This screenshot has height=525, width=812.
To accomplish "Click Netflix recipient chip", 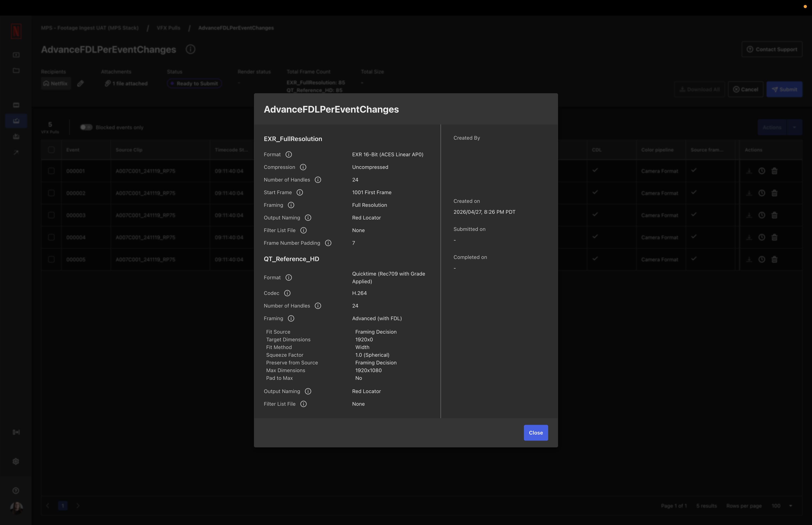I will [56, 84].
